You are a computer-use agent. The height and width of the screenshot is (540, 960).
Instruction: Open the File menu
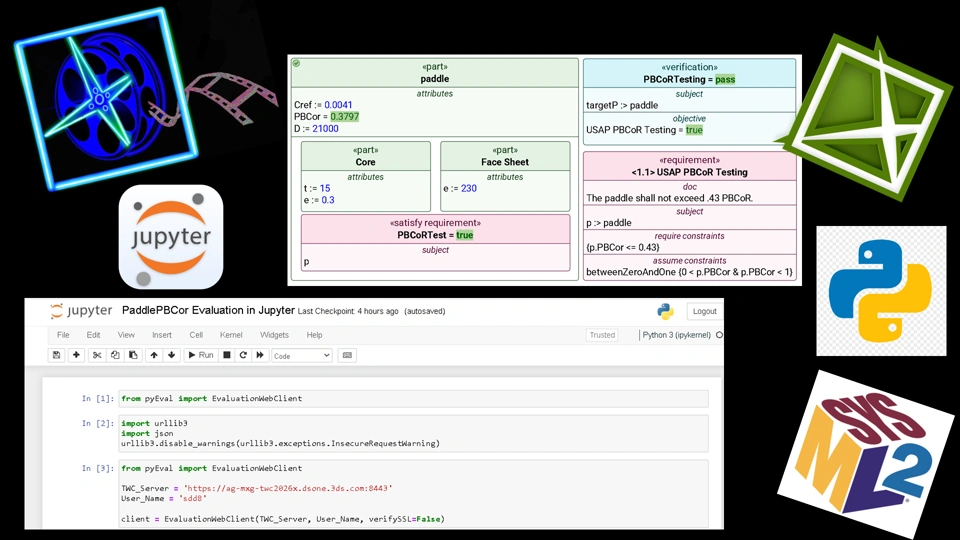click(x=63, y=335)
